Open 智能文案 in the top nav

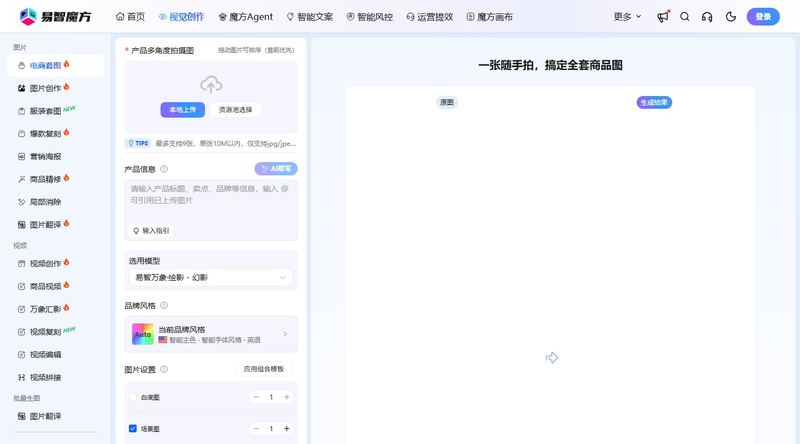310,17
